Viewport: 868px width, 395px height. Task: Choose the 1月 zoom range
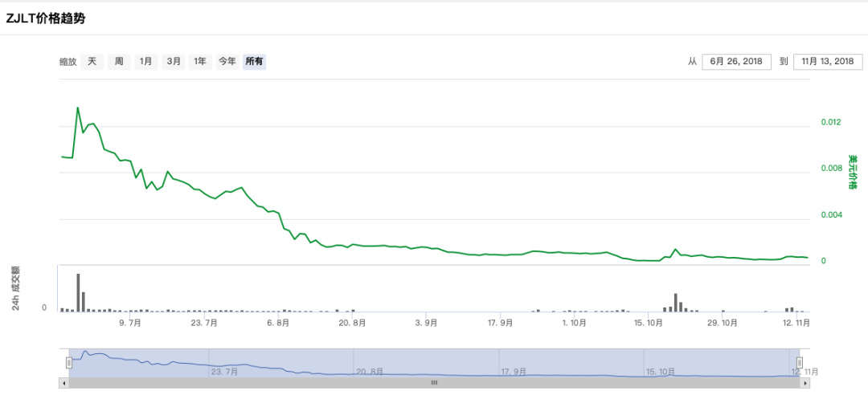(145, 62)
